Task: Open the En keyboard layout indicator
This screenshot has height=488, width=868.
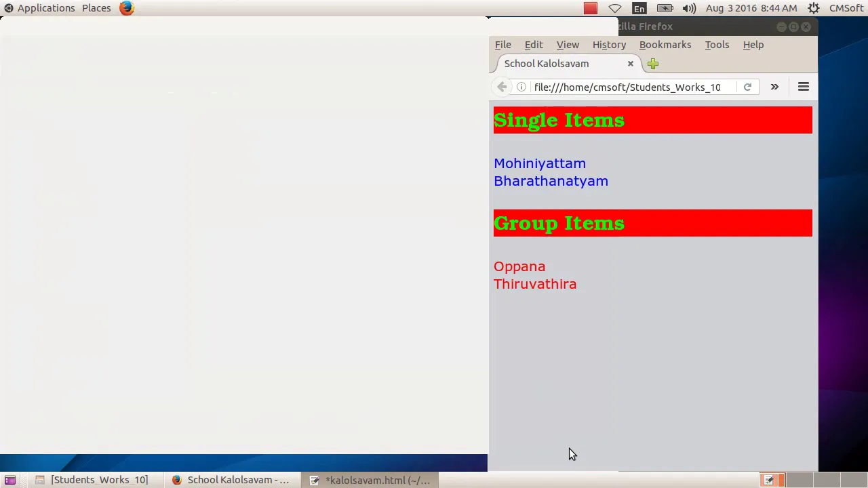Action: (639, 8)
